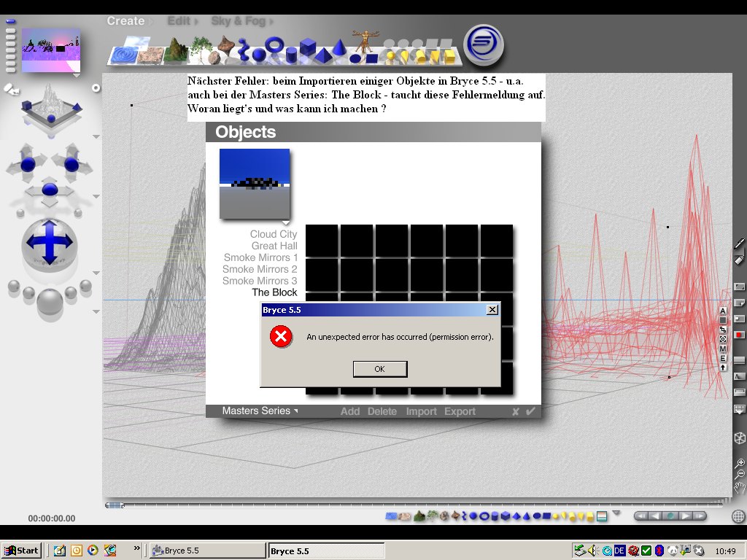Select Cloud City in Objects list

274,234
